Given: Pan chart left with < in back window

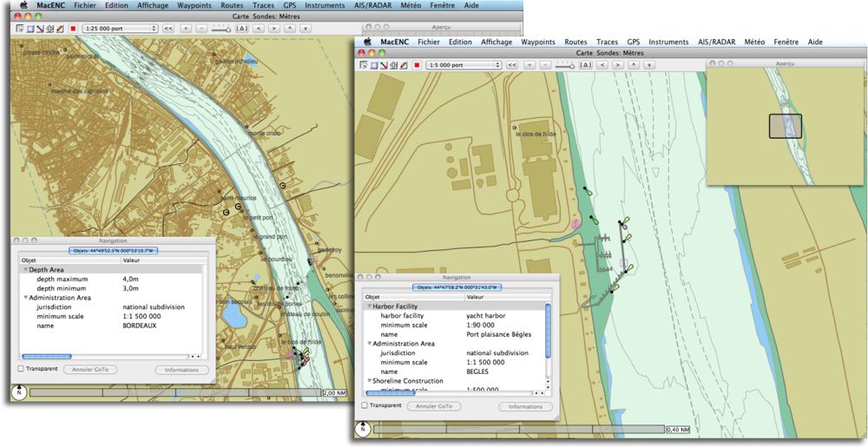Looking at the screenshot, I should click(x=259, y=29).
